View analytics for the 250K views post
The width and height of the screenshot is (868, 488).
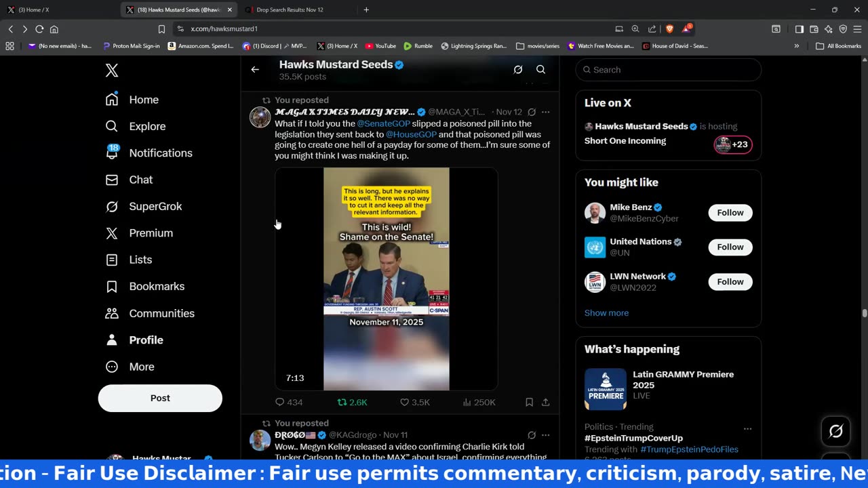pos(479,402)
